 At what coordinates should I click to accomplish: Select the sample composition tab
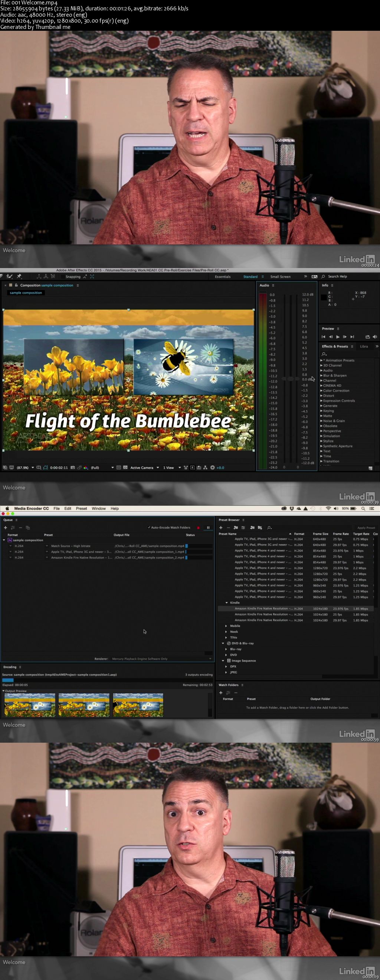[x=26, y=293]
